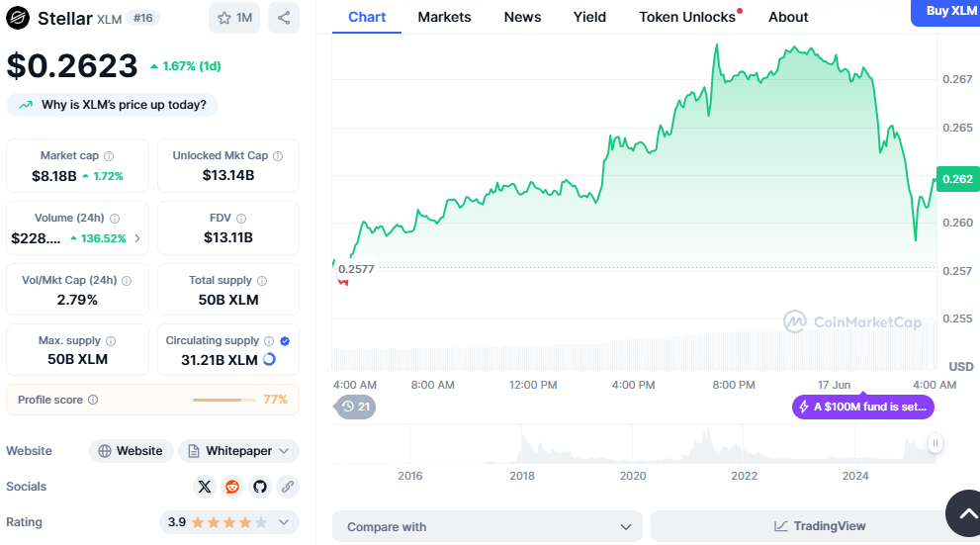This screenshot has width=980, height=545.
Task: Open the News tab
Action: pos(522,17)
